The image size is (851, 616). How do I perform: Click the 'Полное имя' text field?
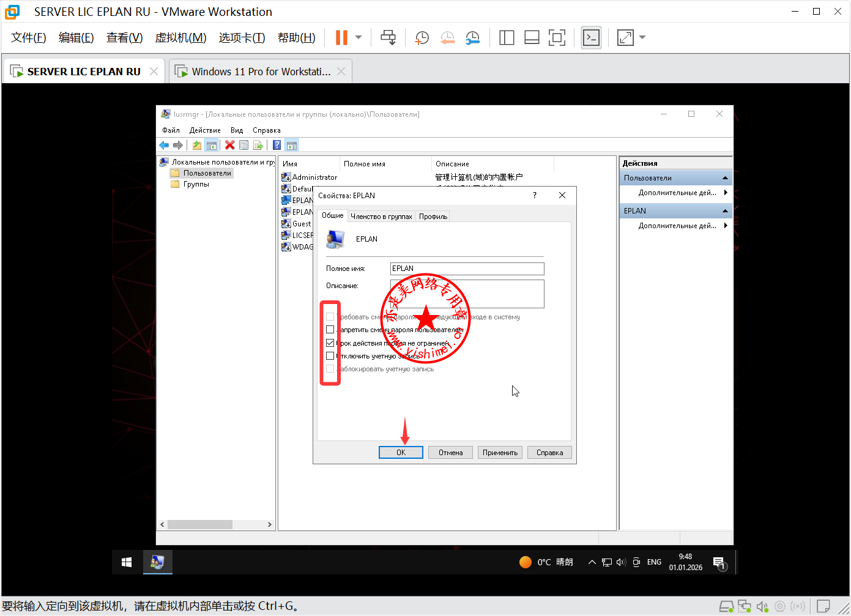click(467, 269)
